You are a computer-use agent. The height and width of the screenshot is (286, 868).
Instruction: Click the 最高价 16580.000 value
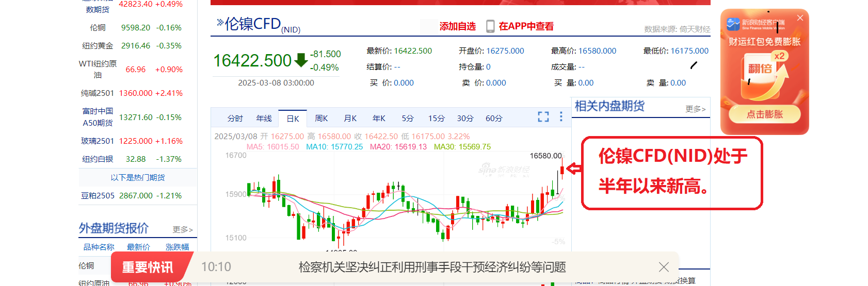coord(597,51)
